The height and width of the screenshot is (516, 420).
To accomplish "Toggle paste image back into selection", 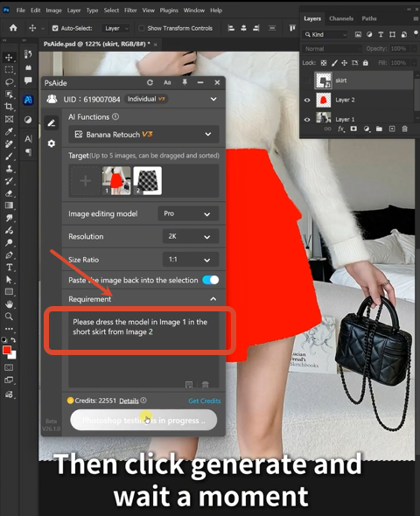I will coord(211,280).
